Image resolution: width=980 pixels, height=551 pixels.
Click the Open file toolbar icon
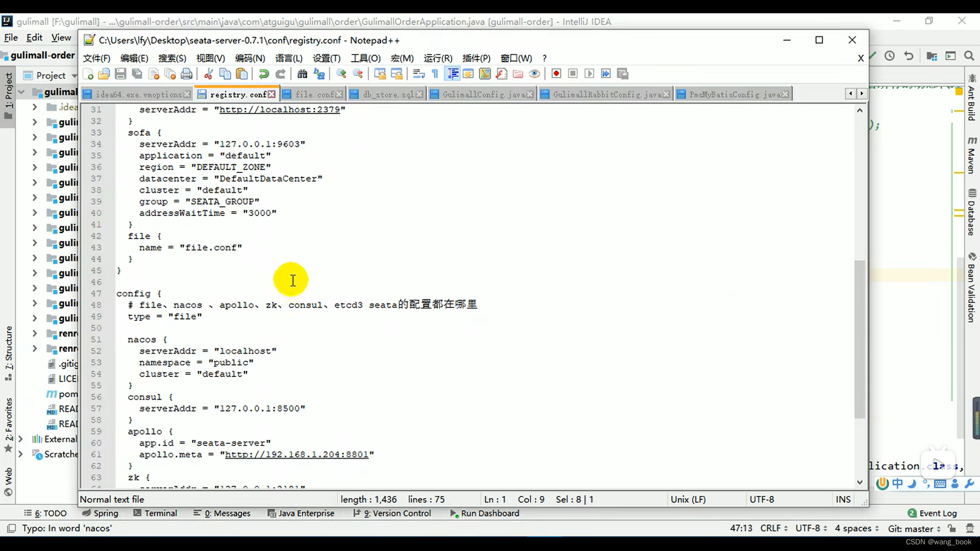click(104, 74)
